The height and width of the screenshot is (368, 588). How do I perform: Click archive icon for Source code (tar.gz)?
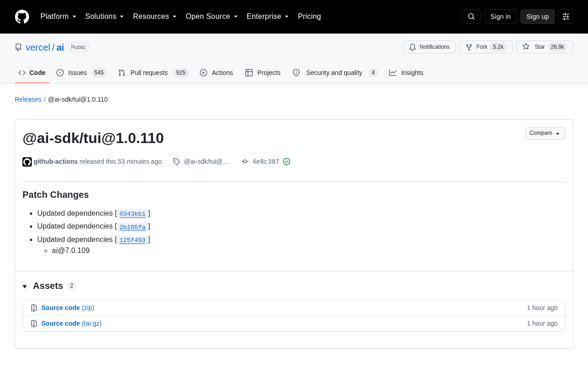[34, 324]
